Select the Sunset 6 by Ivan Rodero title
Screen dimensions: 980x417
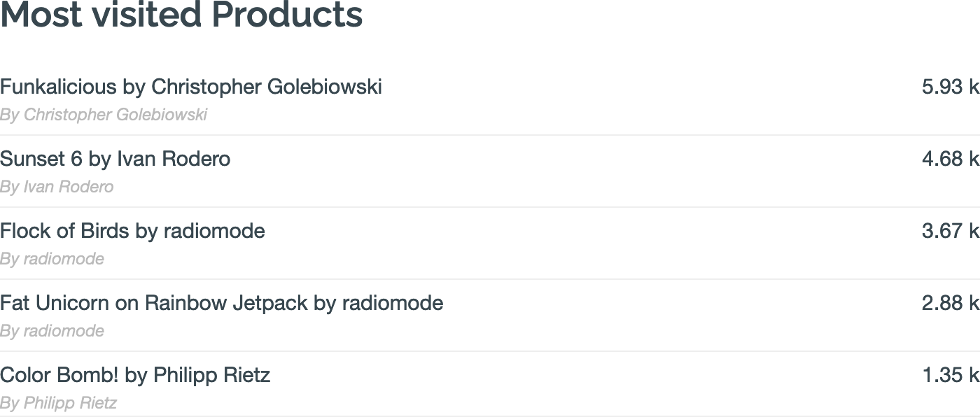[x=115, y=159]
